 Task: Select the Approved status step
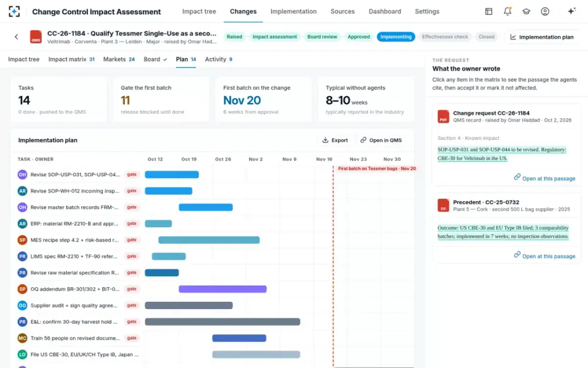359,37
